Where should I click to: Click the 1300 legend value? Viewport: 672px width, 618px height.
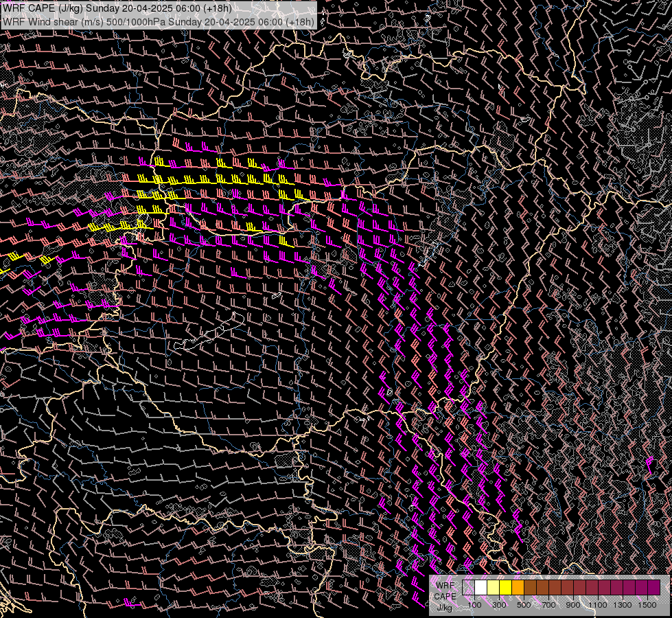(623, 605)
